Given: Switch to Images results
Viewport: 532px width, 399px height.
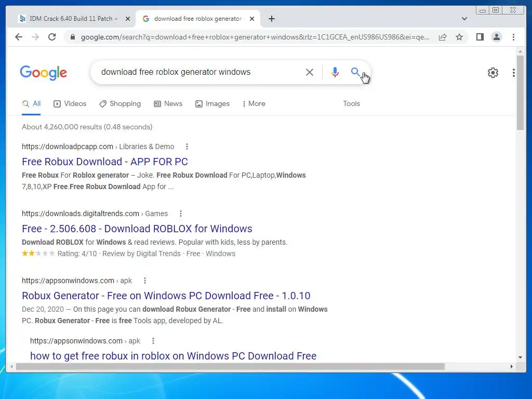Looking at the screenshot, I should click(x=212, y=103).
